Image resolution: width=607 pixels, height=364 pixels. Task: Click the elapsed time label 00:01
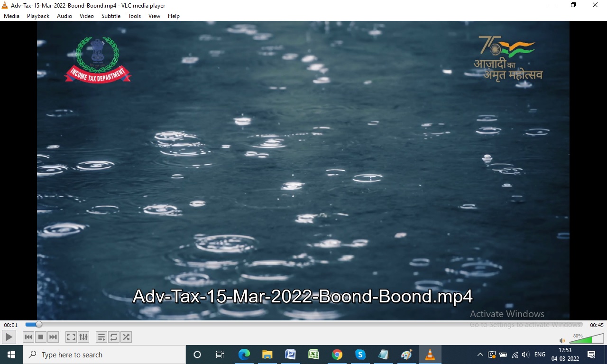click(x=10, y=325)
